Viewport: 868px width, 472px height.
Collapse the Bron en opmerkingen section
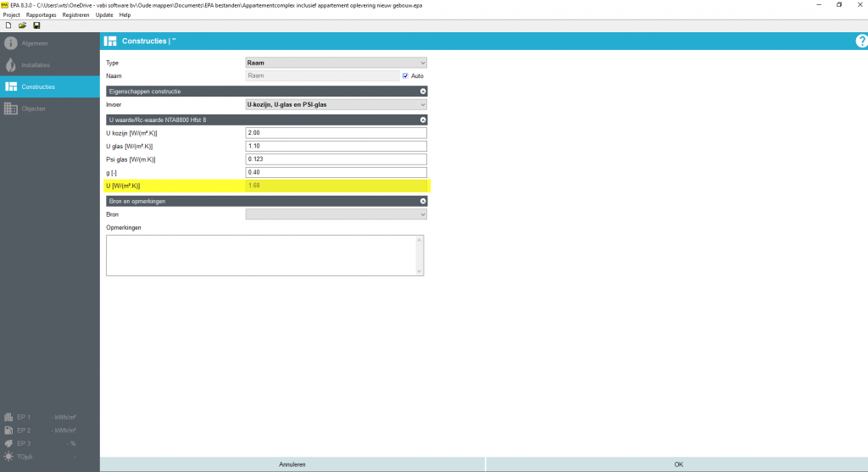click(423, 202)
